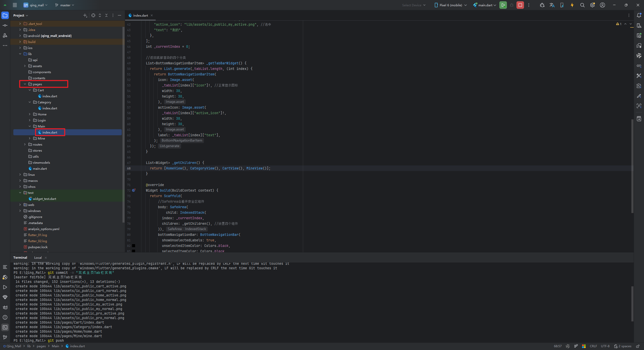Click the Flutter hot reload lightning icon
The width and height of the screenshot is (644, 350).
click(x=572, y=5)
